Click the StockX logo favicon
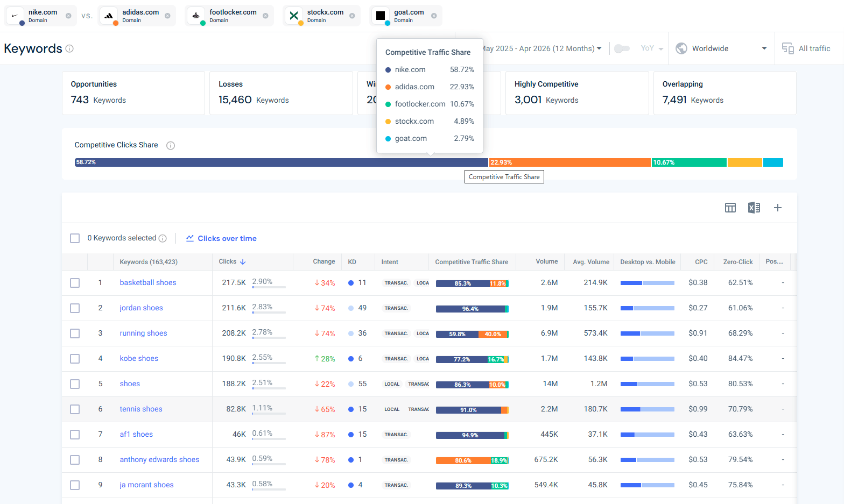The width and height of the screenshot is (844, 504). pos(294,16)
